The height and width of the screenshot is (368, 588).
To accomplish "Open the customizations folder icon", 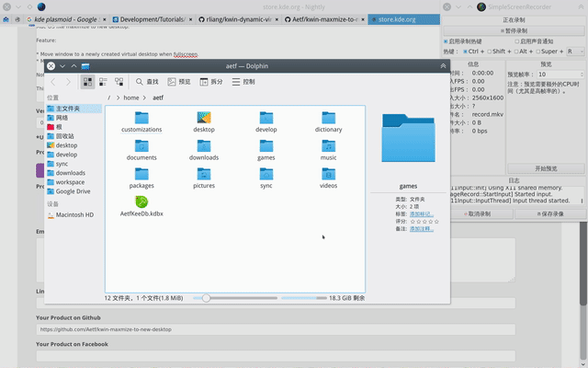I will [141, 118].
